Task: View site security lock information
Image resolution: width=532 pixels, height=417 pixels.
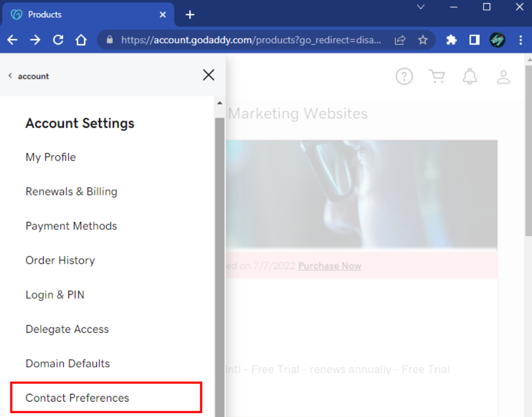Action: pyautogui.click(x=109, y=40)
